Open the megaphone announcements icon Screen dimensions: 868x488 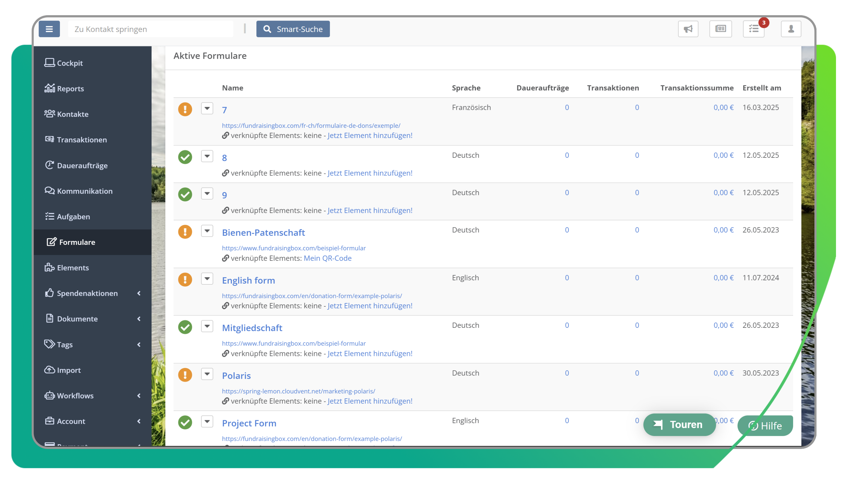688,29
